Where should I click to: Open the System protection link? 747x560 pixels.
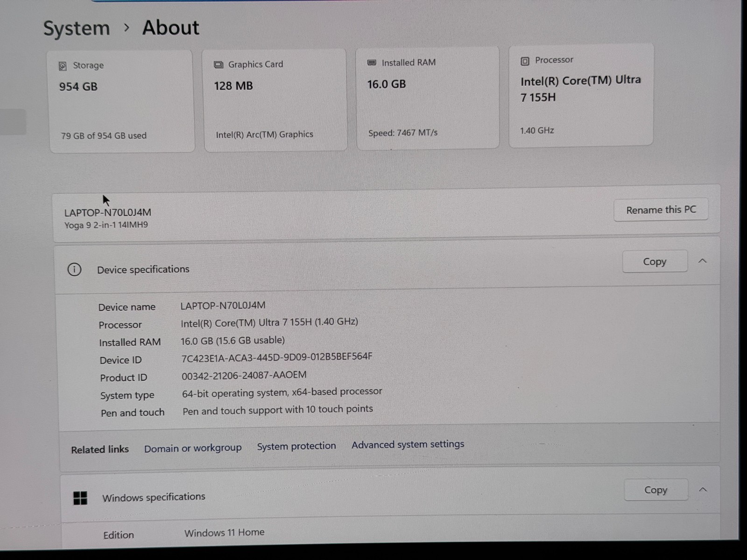296,446
